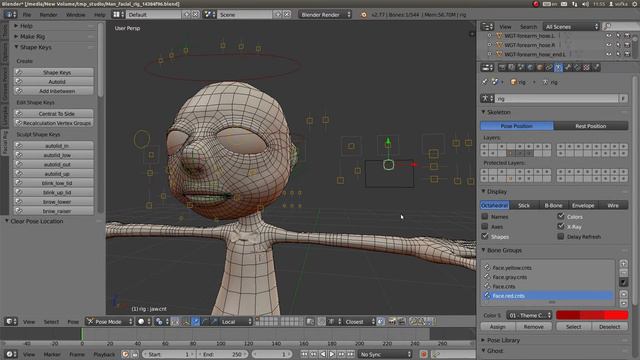Open the render properties tab icon
Image resolution: width=640 pixels, height=360 pixels.
point(502,68)
